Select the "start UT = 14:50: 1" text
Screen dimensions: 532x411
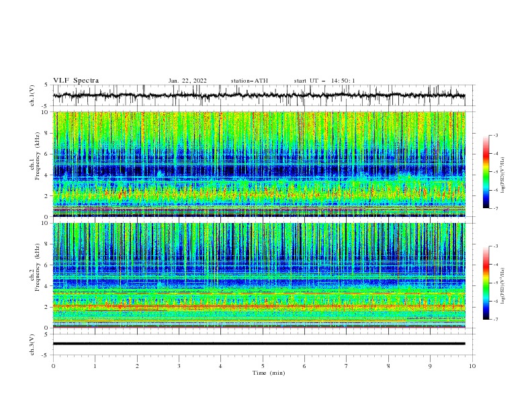click(x=324, y=81)
